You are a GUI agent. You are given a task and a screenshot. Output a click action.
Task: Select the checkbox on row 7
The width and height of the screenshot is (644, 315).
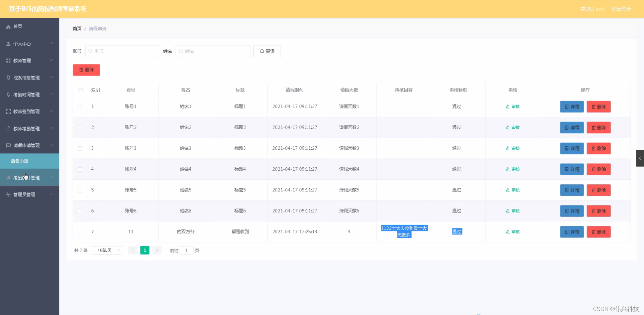(x=80, y=232)
